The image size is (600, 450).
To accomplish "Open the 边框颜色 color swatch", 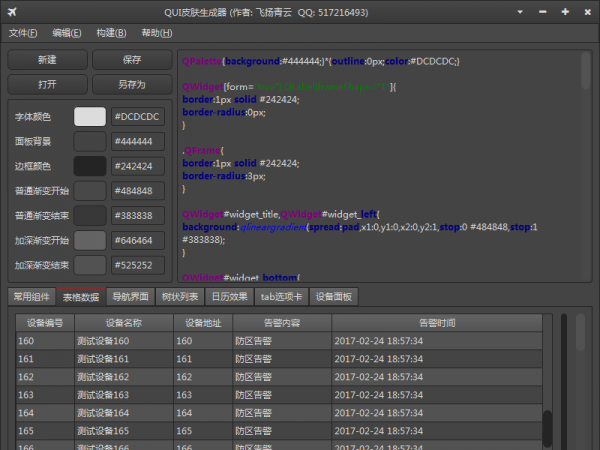I will [90, 166].
